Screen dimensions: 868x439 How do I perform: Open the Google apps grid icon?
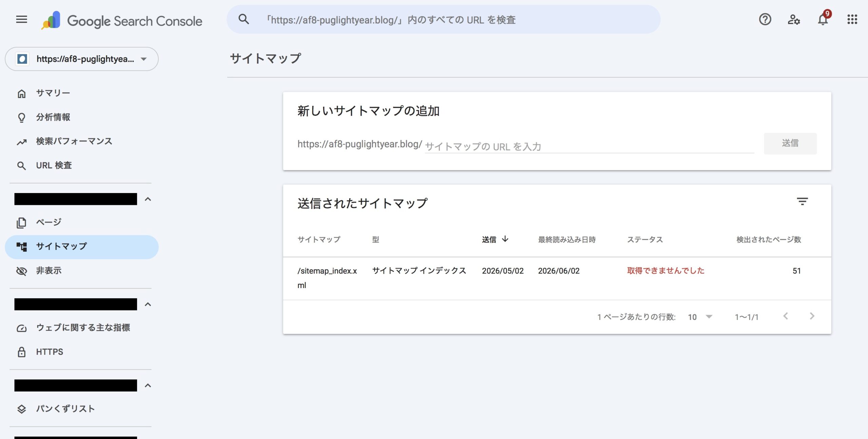[852, 19]
